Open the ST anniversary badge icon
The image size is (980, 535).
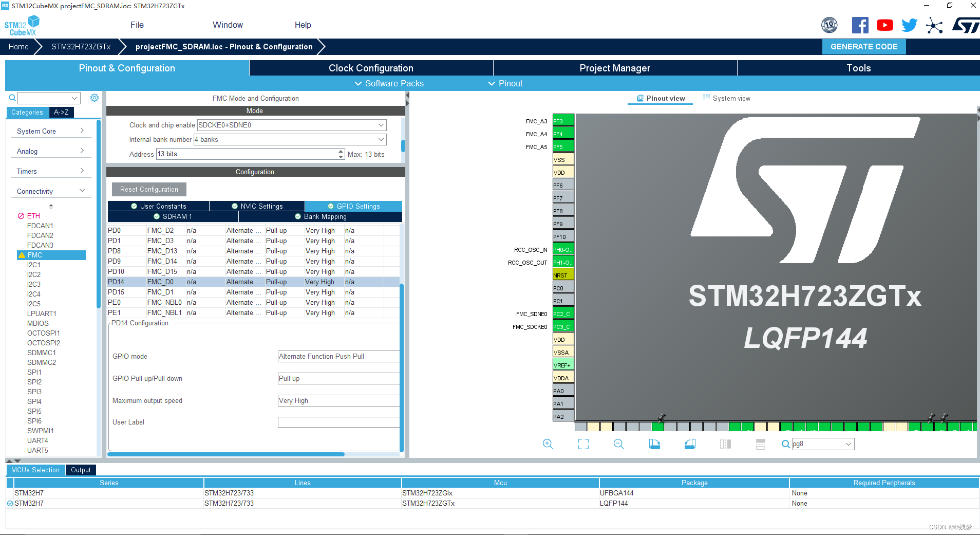(x=829, y=25)
